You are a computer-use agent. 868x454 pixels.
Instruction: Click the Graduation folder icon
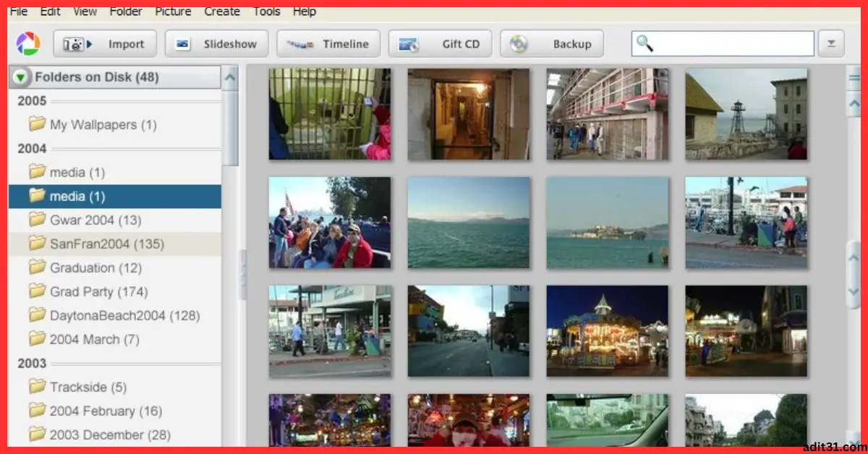[x=37, y=267]
